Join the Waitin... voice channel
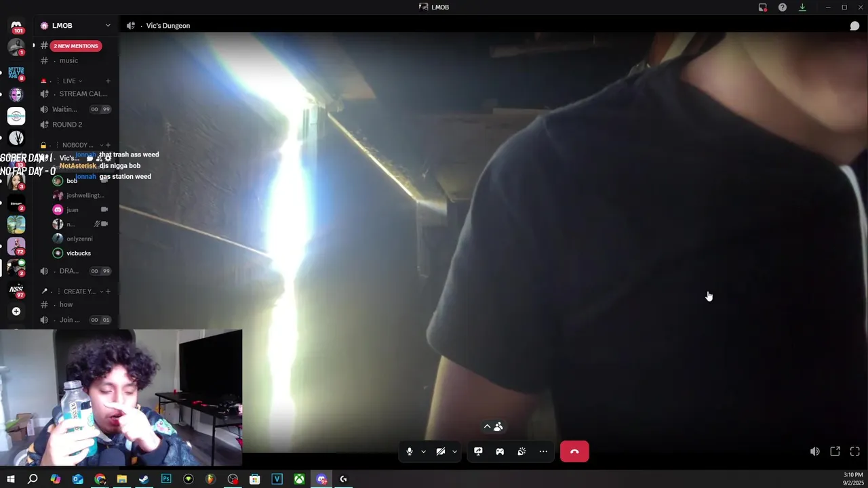Image resolution: width=868 pixels, height=488 pixels. tap(76, 109)
